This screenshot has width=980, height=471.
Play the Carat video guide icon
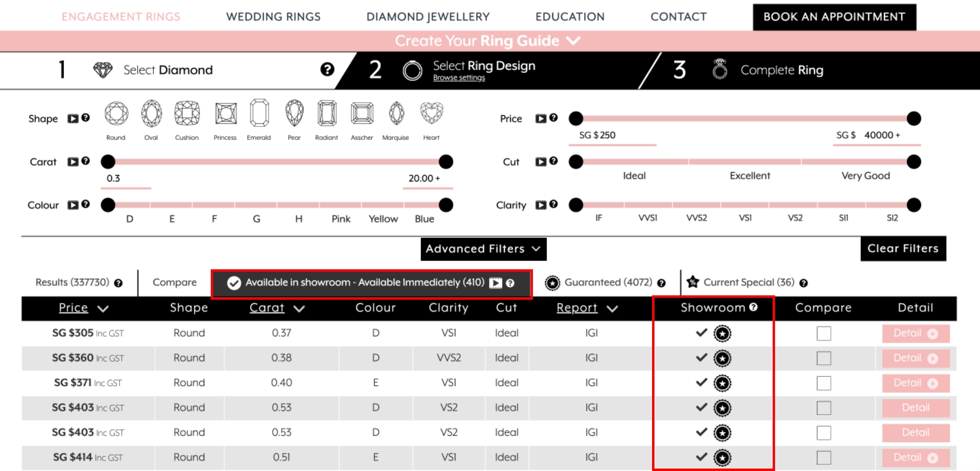point(73,162)
